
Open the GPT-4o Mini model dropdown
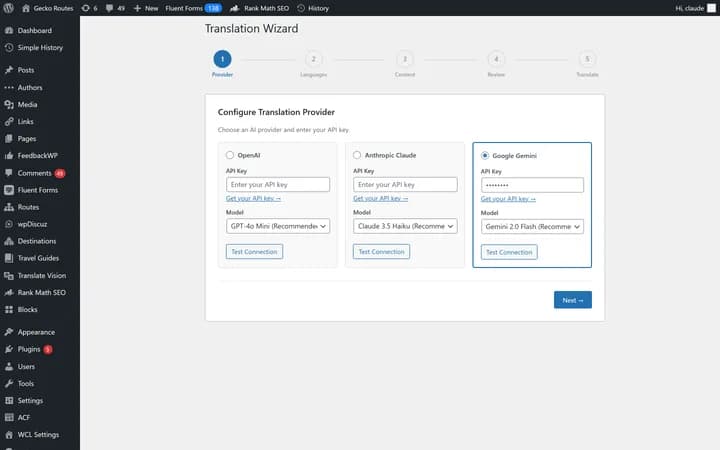(x=278, y=226)
